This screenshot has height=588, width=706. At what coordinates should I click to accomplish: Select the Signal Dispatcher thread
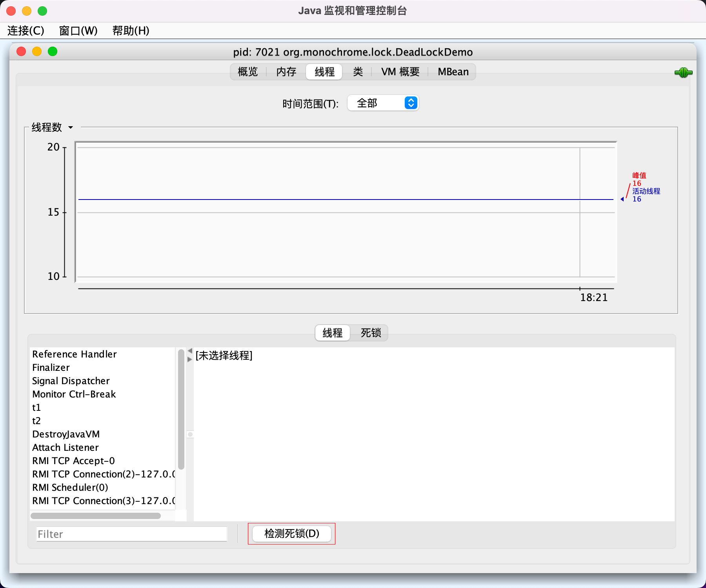coord(103,381)
